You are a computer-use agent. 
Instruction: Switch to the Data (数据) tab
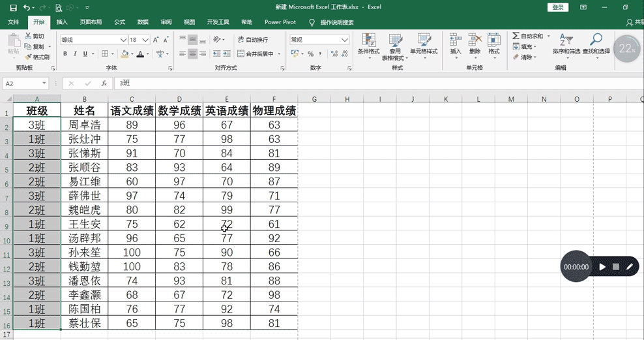point(143,22)
